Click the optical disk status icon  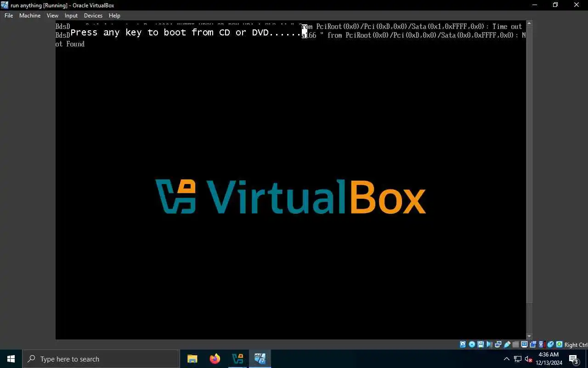tap(472, 345)
